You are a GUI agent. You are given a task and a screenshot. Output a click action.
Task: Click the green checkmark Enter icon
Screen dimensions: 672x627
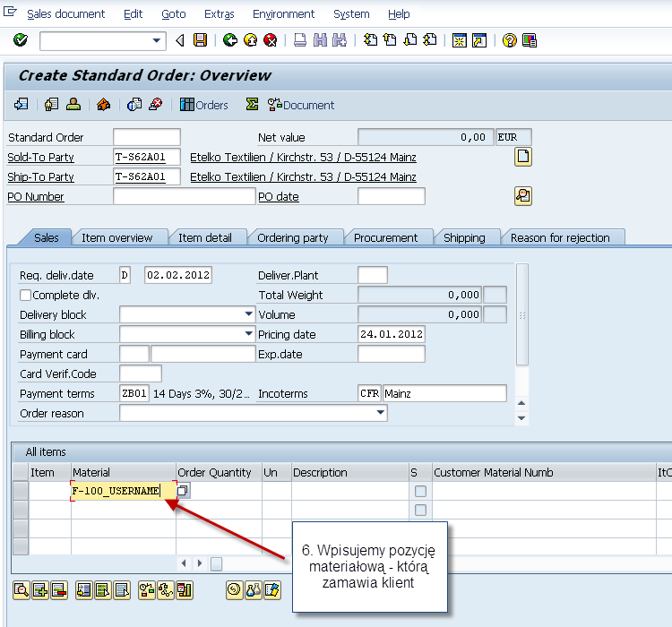pyautogui.click(x=20, y=40)
